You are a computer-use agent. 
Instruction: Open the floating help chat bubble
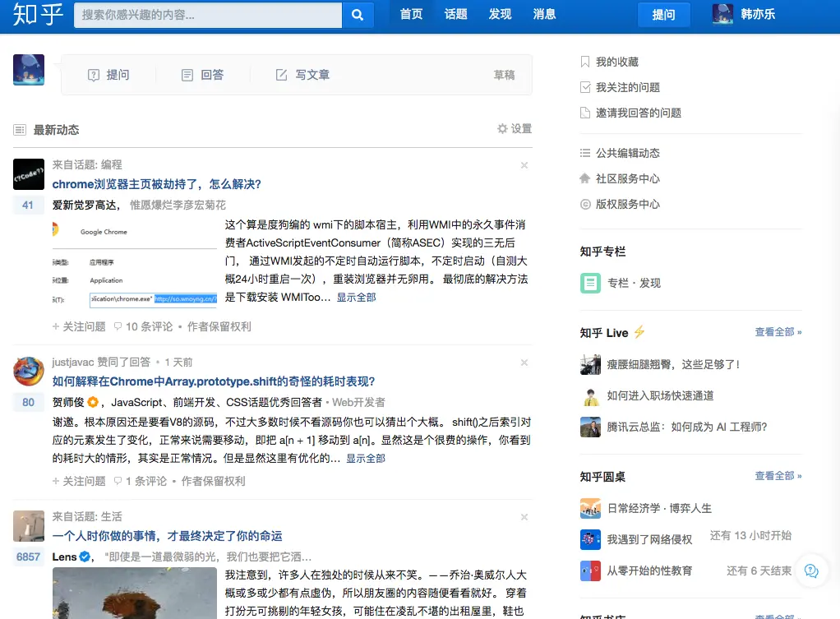click(811, 570)
